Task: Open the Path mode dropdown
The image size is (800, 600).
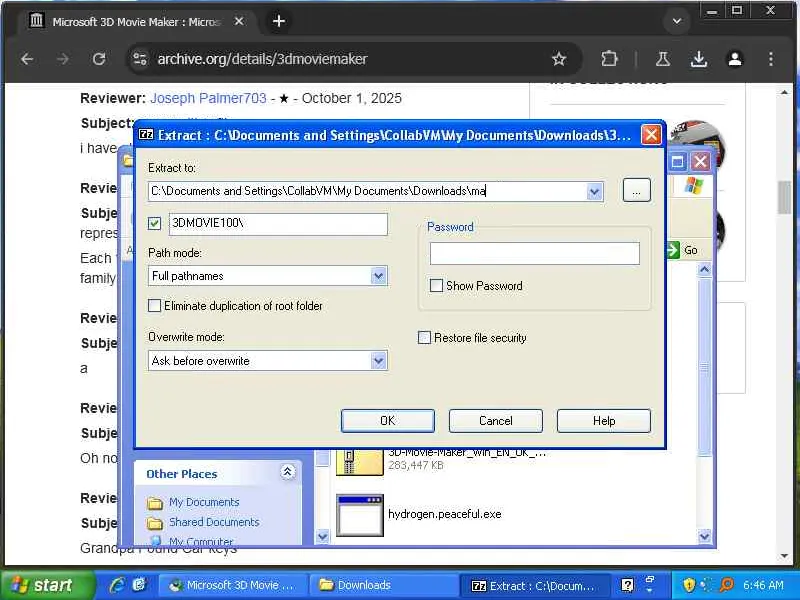Action: point(378,276)
